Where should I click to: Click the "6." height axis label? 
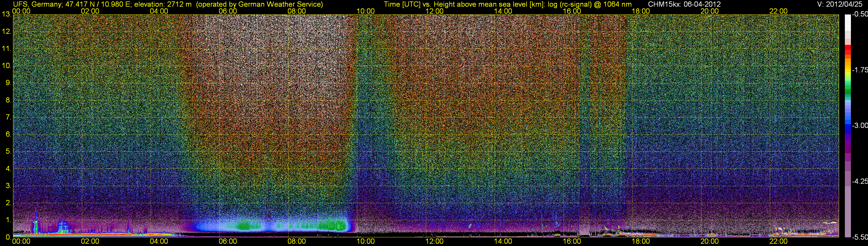tap(8, 135)
